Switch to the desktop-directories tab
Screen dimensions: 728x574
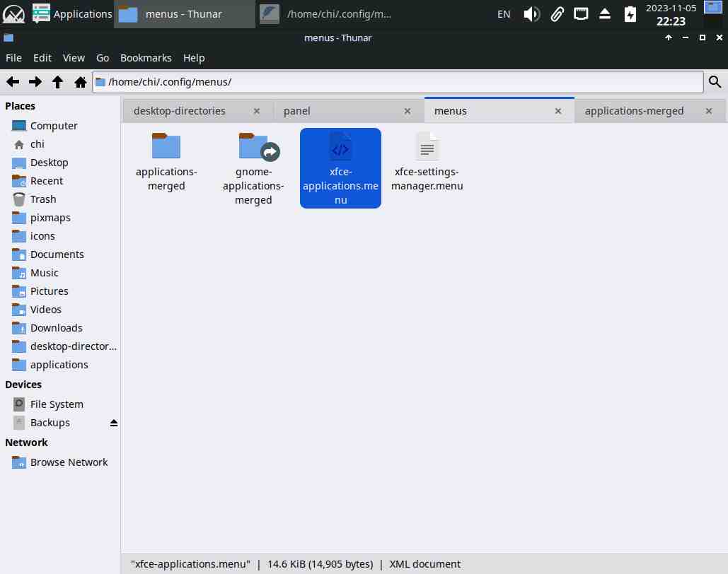coord(180,111)
